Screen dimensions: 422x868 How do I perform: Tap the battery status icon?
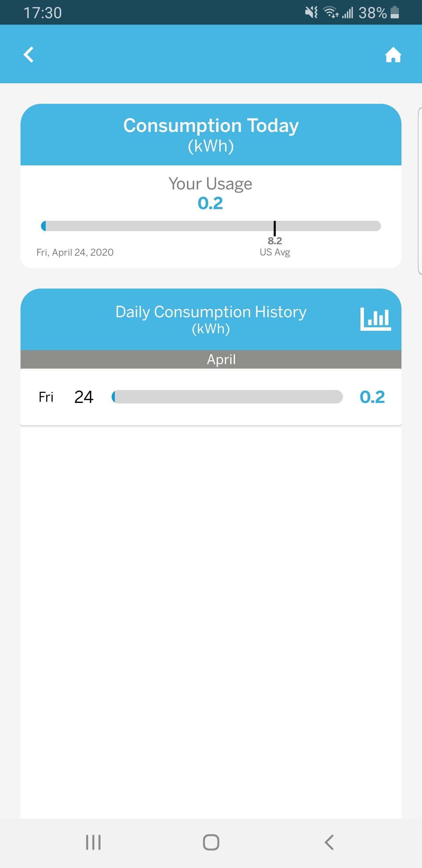[x=395, y=13]
